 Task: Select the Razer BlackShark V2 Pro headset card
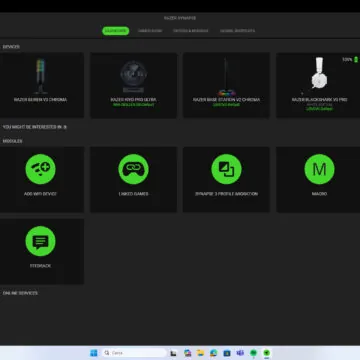pos(318,85)
